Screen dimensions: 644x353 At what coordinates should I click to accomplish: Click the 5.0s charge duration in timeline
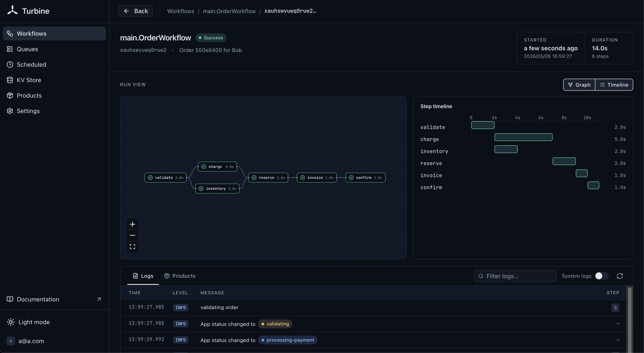pyautogui.click(x=620, y=139)
